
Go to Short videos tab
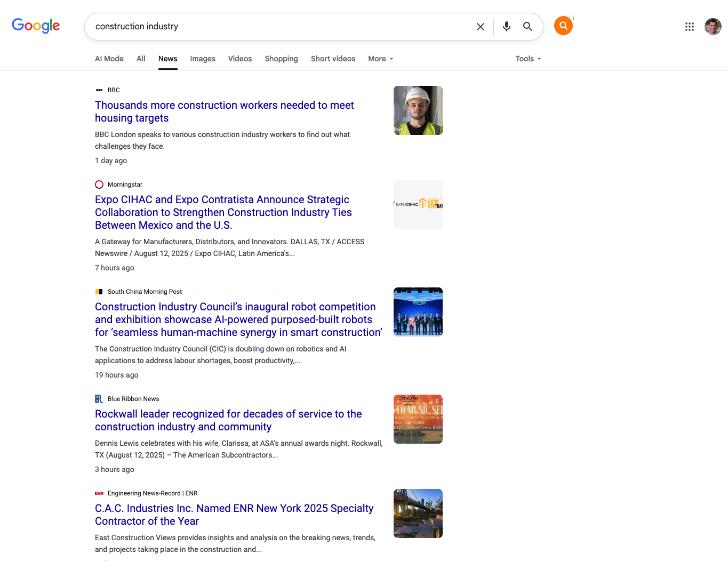[x=333, y=59]
